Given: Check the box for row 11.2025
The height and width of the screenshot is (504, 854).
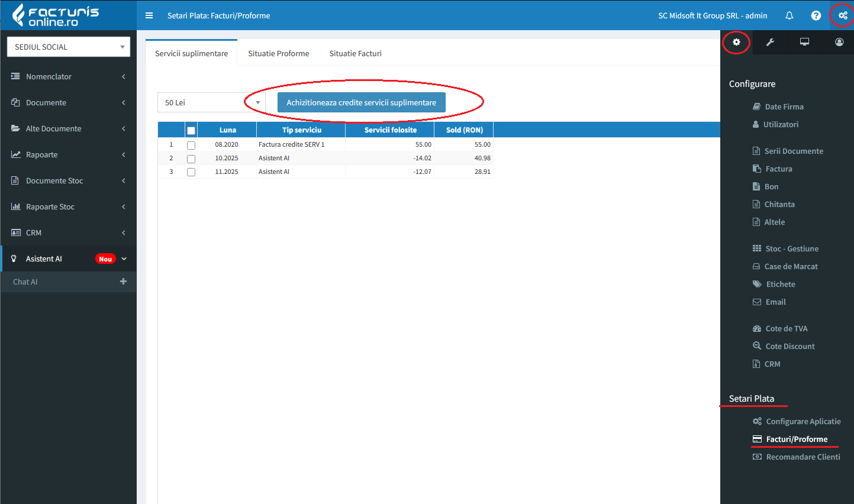Looking at the screenshot, I should pyautogui.click(x=191, y=172).
